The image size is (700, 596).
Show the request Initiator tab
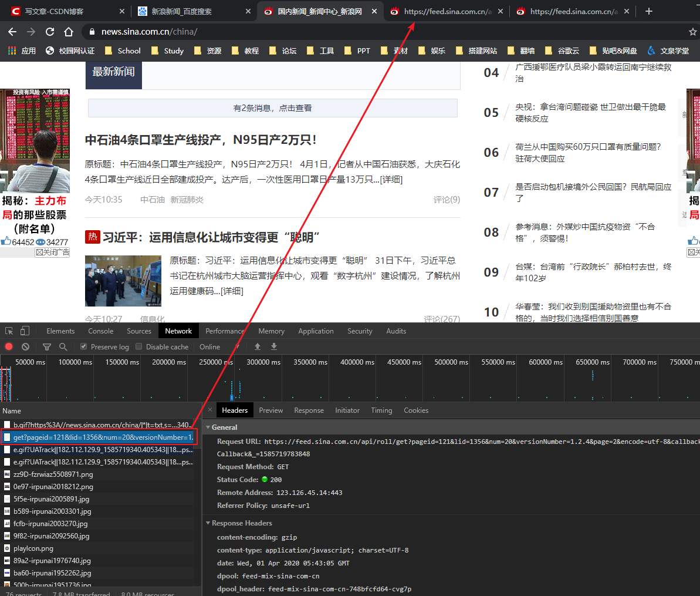tap(347, 410)
